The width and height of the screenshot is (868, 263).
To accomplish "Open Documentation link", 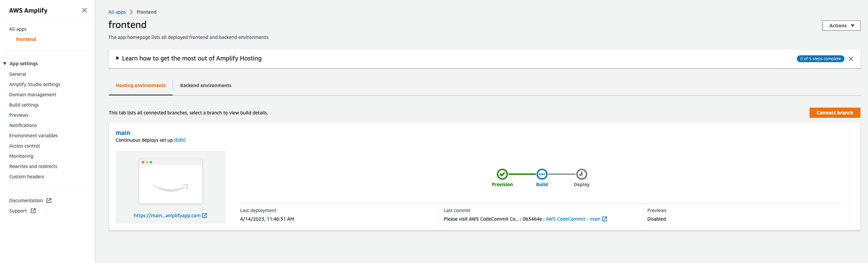I will pyautogui.click(x=26, y=200).
